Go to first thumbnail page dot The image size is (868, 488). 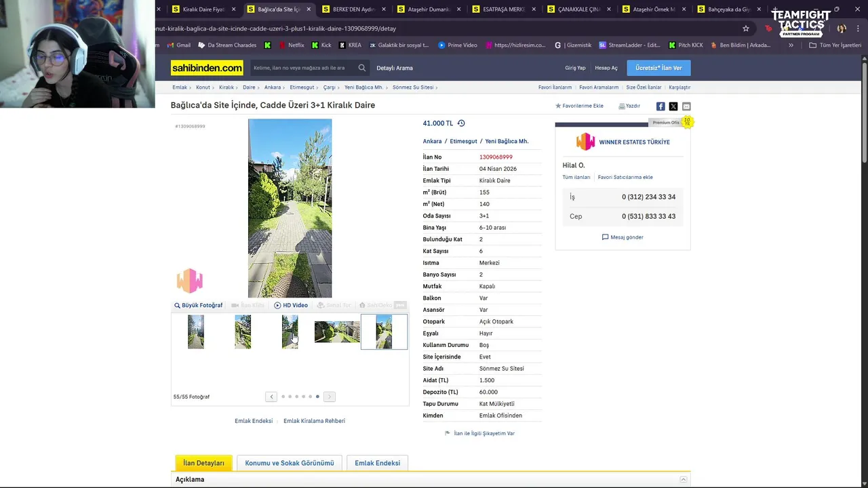[283, 396]
